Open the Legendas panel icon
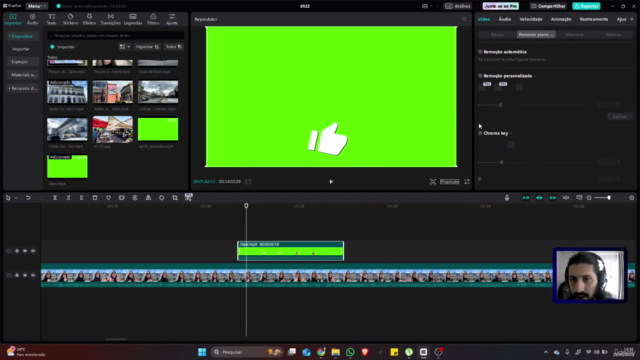 click(133, 17)
